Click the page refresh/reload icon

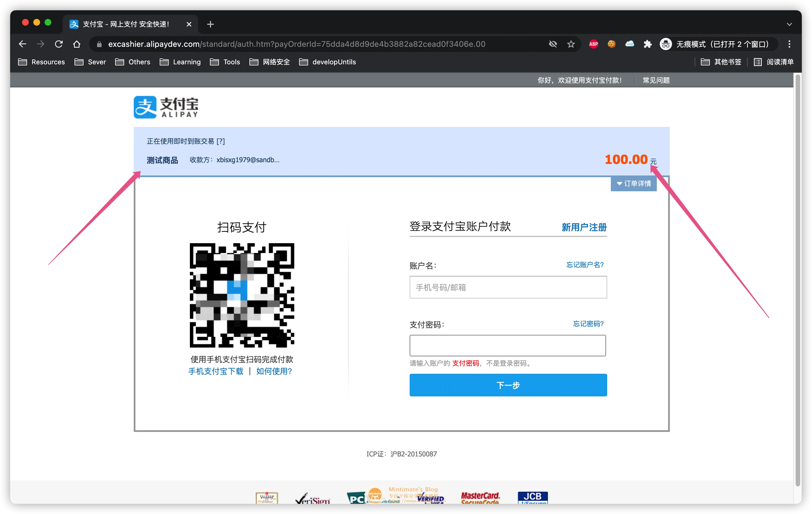60,44
